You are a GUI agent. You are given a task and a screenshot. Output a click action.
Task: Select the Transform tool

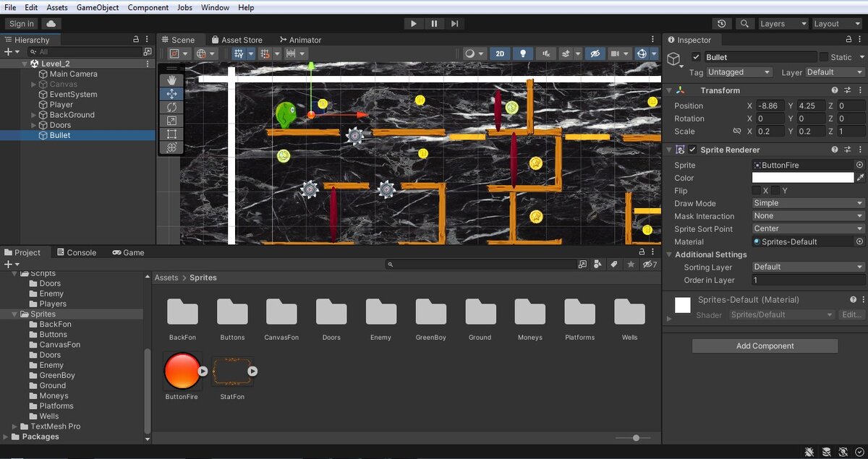click(x=171, y=147)
